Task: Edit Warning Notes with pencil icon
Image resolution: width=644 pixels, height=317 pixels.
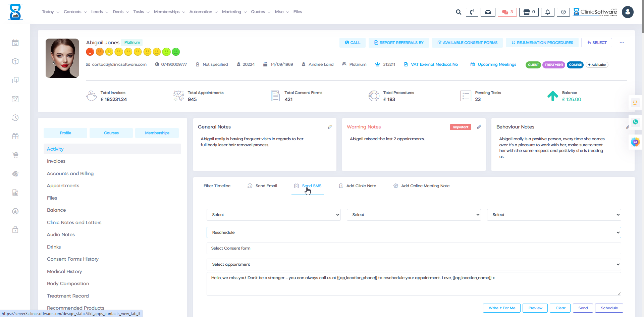Action: (479, 127)
